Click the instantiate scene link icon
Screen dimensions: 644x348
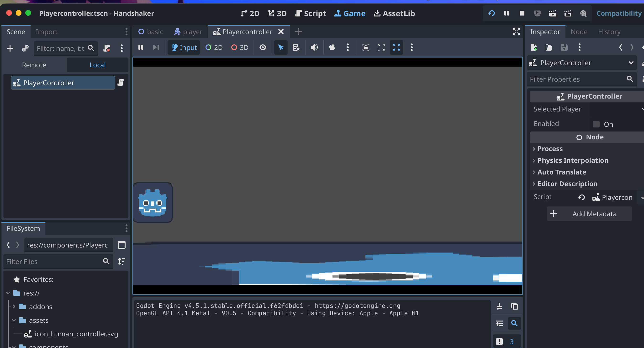(25, 48)
